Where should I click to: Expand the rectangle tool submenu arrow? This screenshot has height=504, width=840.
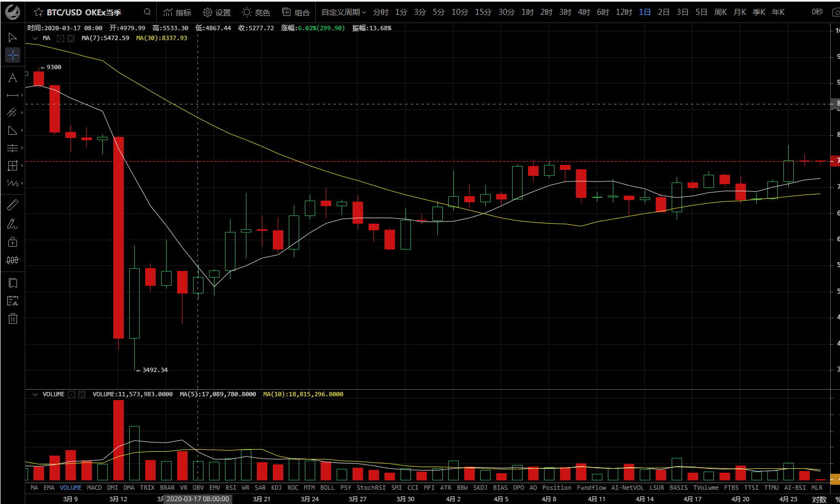coord(22,165)
